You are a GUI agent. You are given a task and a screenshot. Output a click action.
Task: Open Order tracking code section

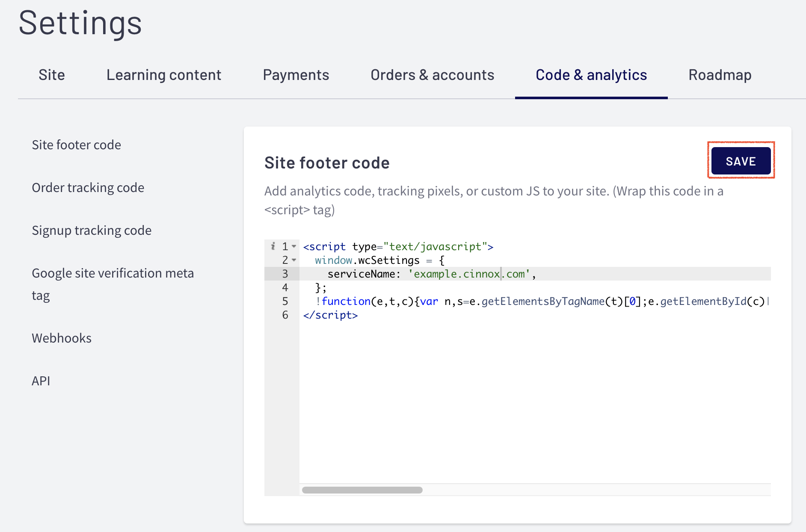point(88,188)
